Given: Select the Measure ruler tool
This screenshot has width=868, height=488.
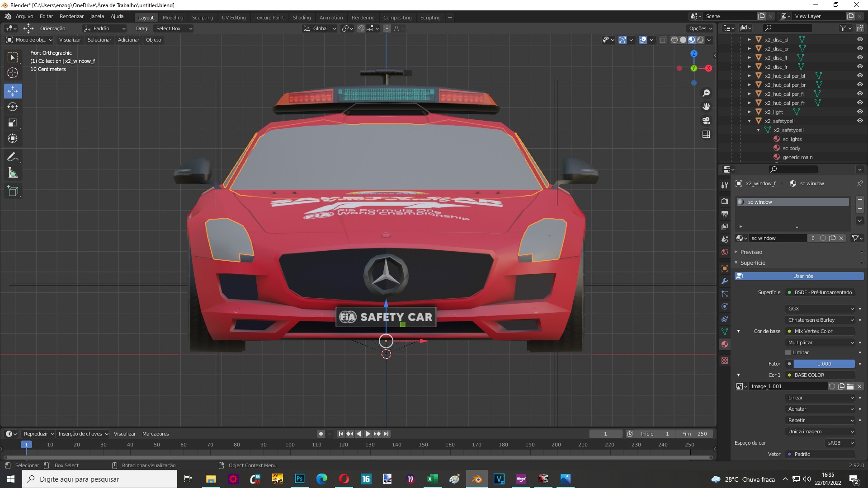Looking at the screenshot, I should click(x=13, y=173).
